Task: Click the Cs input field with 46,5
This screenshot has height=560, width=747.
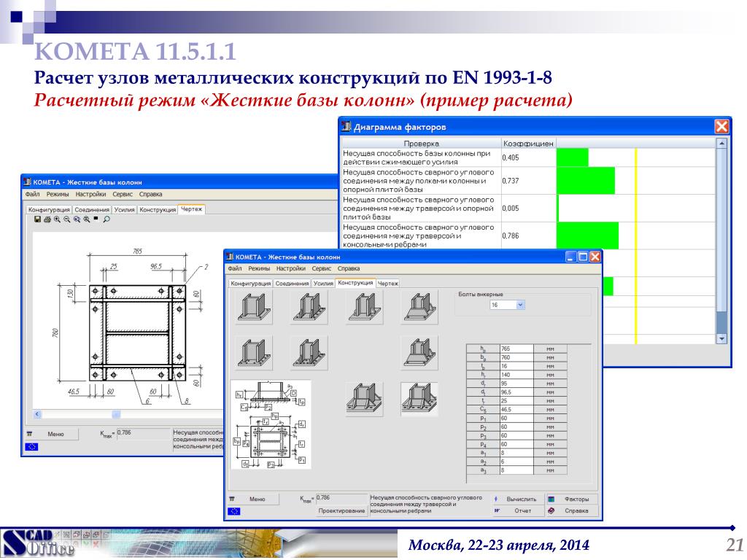Action: pos(516,410)
